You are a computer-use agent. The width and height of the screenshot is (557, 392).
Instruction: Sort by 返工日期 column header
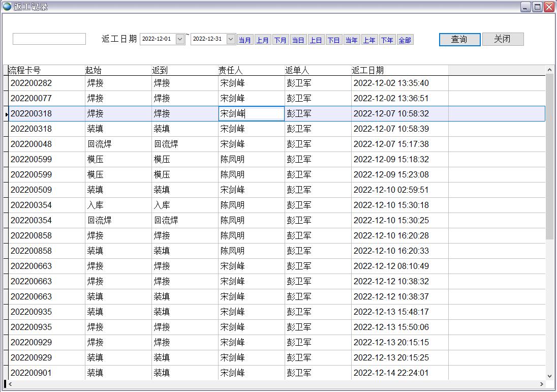click(x=399, y=70)
